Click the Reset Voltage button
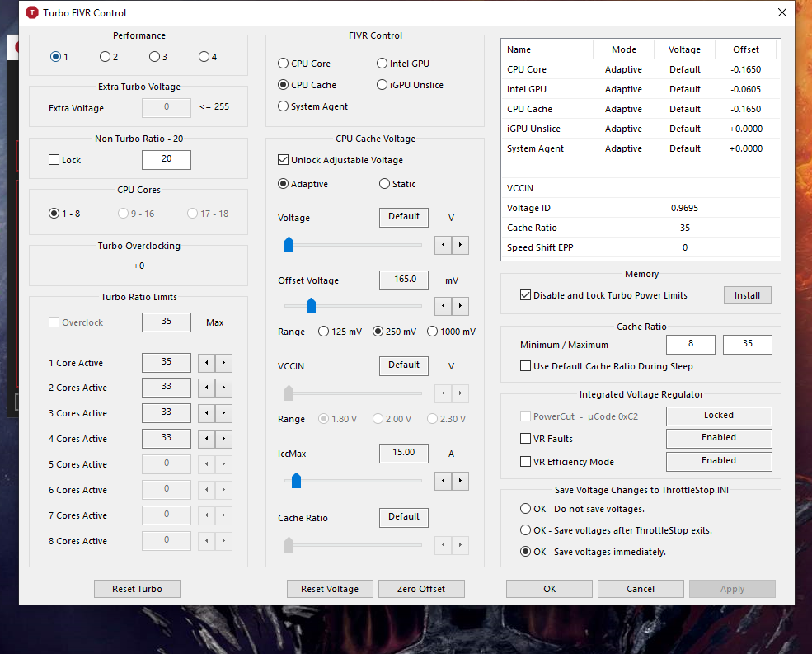This screenshot has width=812, height=654. [x=330, y=589]
